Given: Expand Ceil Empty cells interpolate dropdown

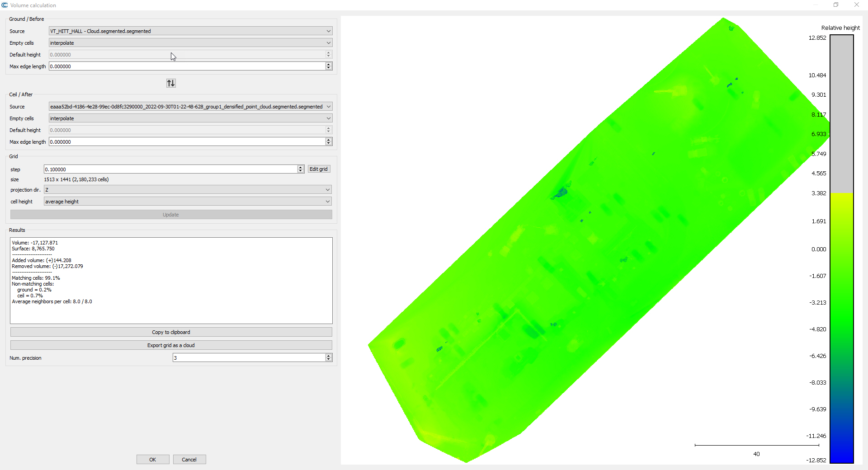Looking at the screenshot, I should click(x=190, y=118).
